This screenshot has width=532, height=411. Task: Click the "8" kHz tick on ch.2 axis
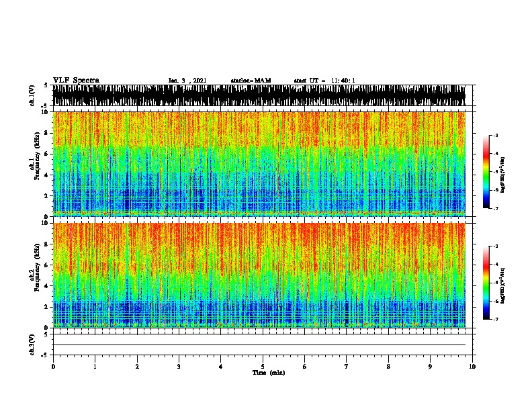[x=47, y=244]
